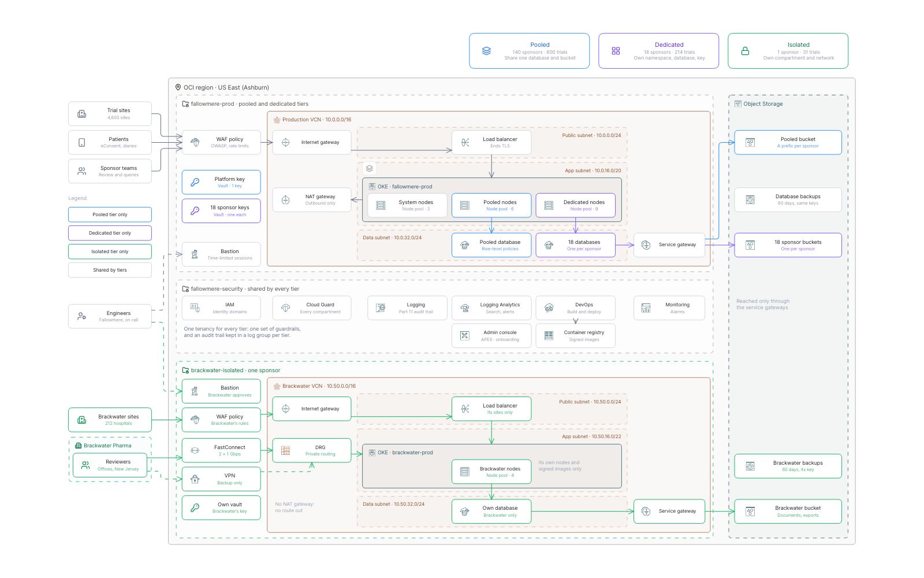The width and height of the screenshot is (924, 578).
Task: Click the NAT gateway icon
Action: 285,200
